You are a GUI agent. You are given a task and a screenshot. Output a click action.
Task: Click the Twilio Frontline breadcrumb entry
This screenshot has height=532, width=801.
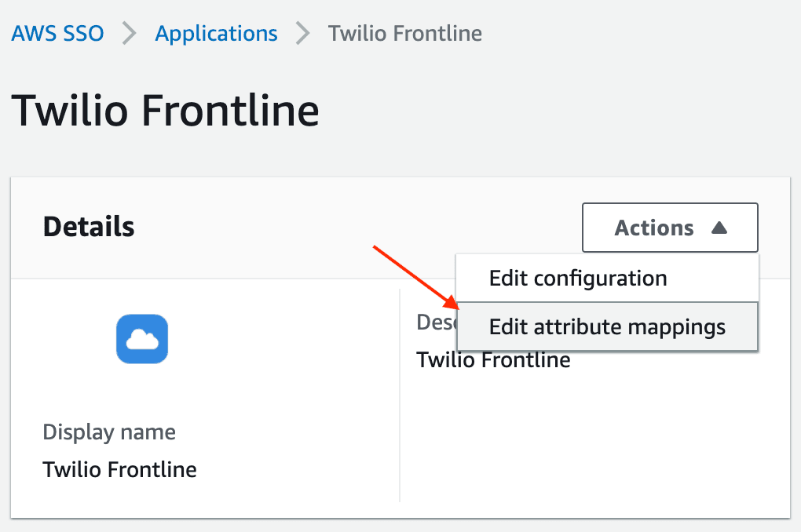point(404,34)
